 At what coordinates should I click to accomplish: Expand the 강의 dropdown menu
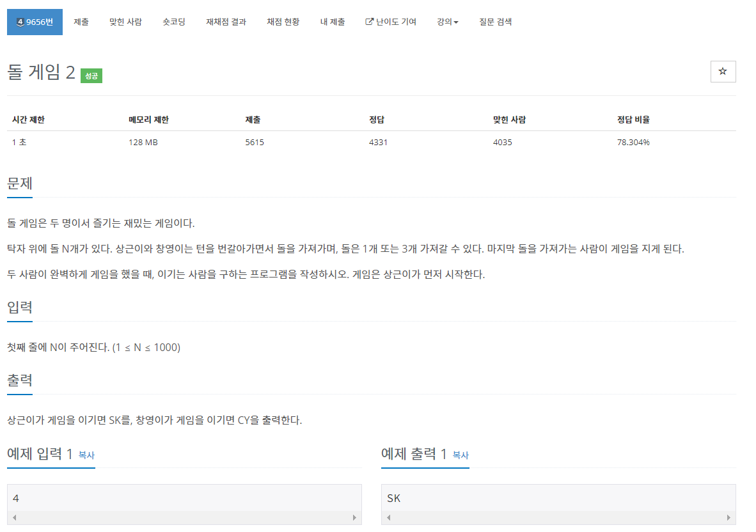click(x=448, y=22)
